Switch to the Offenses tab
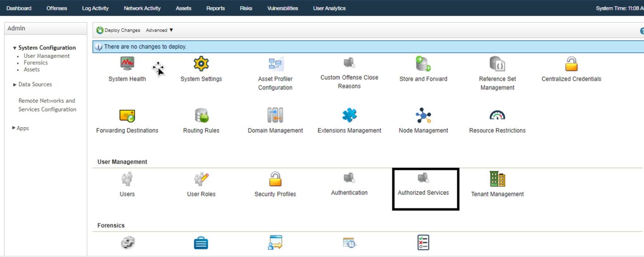 [57, 8]
